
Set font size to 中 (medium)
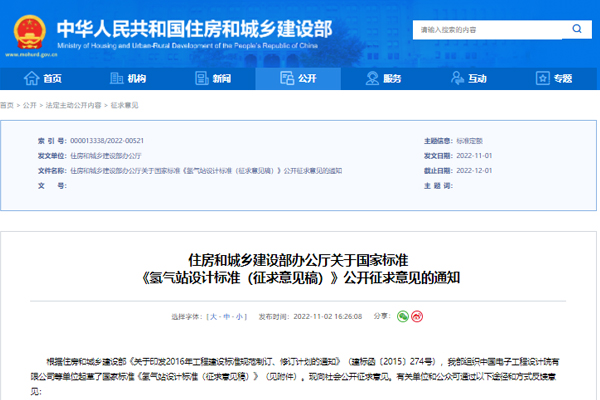coord(226,315)
